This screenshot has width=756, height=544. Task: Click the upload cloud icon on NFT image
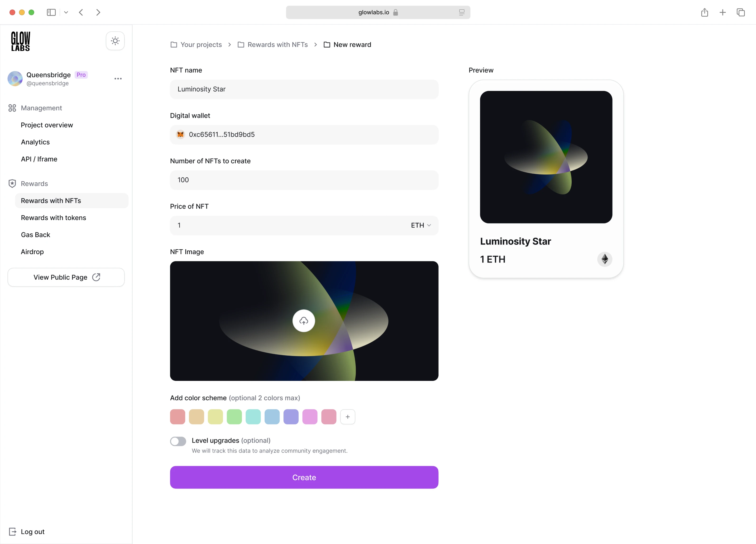pyautogui.click(x=303, y=321)
